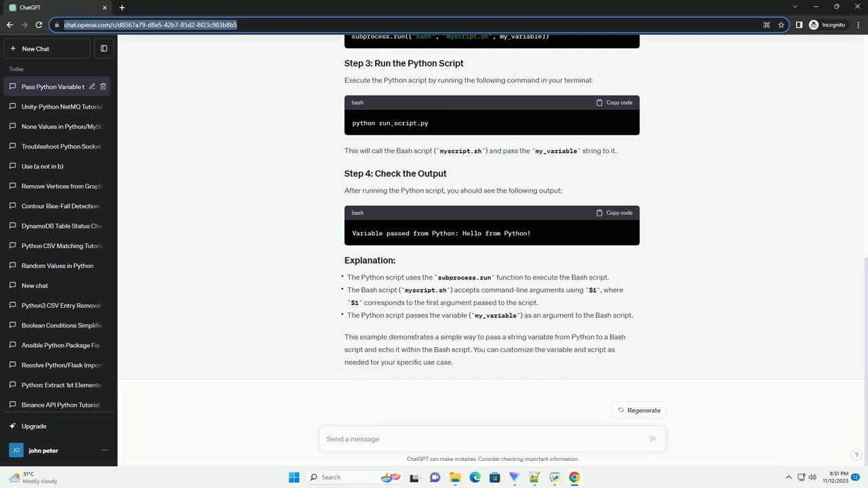Close the ChatGPT browser tab
The image size is (868, 488).
[104, 7]
